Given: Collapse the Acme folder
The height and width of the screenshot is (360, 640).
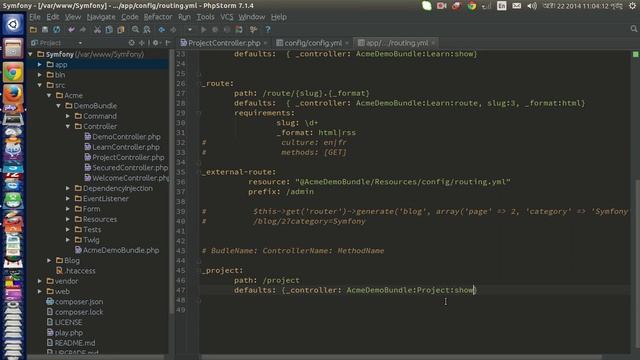Looking at the screenshot, I should tap(49, 95).
